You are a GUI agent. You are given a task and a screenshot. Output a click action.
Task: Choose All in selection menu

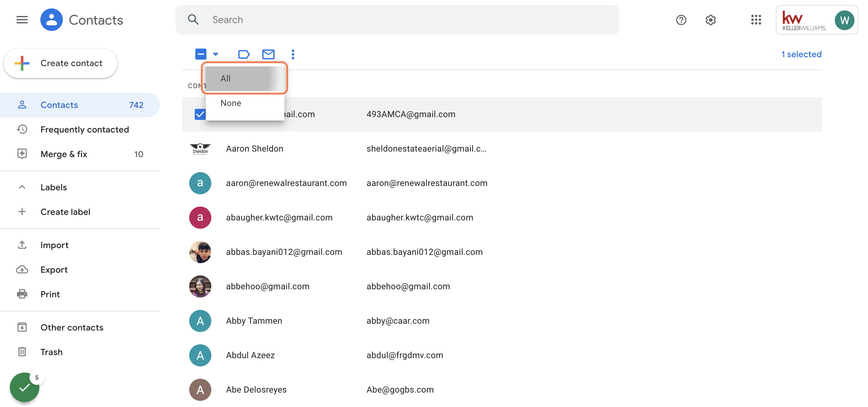coord(245,78)
